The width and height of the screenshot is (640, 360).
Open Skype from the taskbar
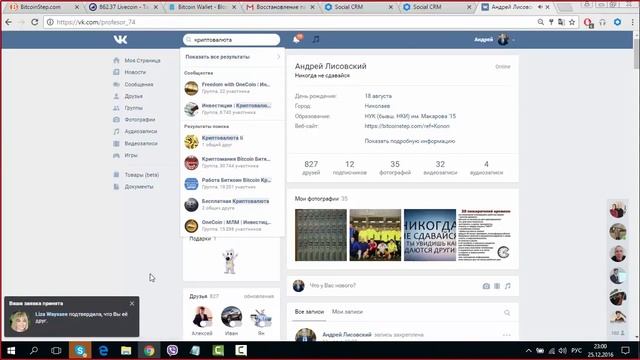tap(80, 350)
